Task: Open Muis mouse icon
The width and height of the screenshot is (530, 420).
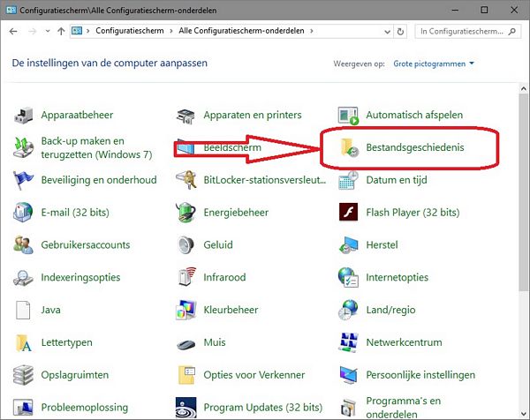Action: pos(185,344)
